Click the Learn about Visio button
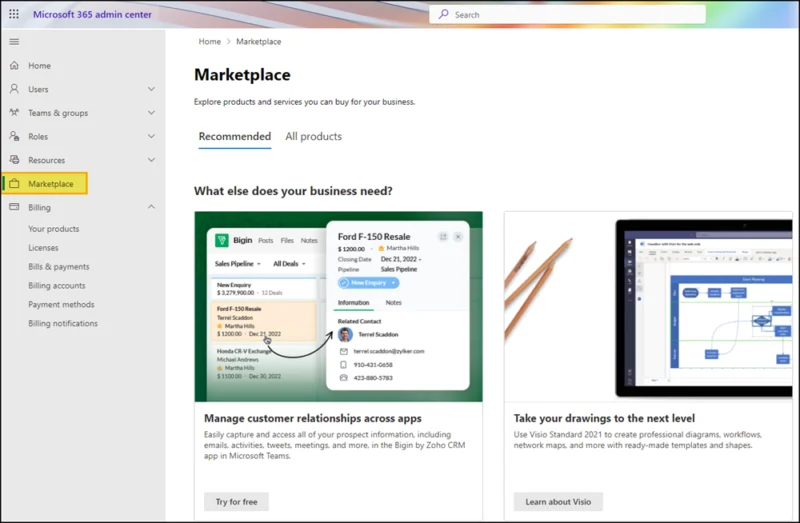This screenshot has width=800, height=523. coord(558,502)
